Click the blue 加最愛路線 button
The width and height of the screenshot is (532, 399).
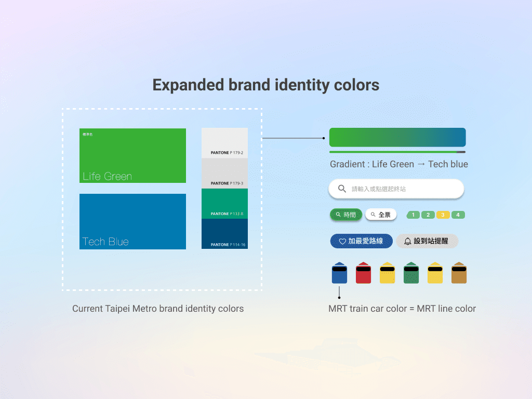(x=362, y=241)
